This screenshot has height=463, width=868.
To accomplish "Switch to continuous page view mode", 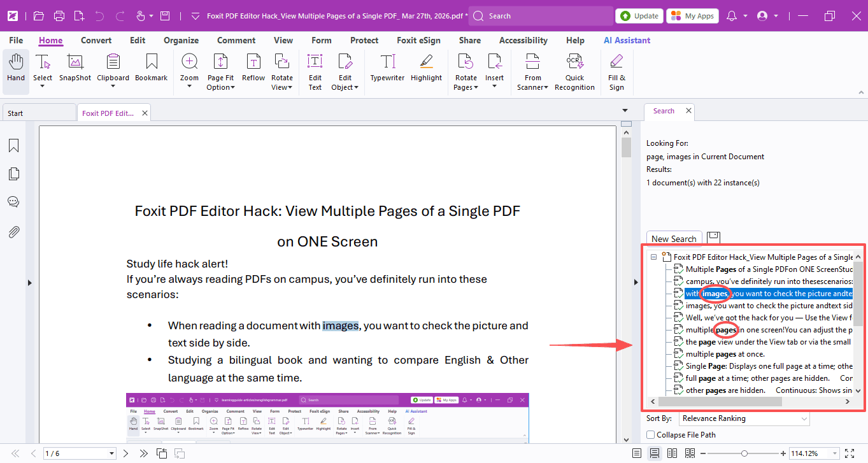I will (x=654, y=453).
